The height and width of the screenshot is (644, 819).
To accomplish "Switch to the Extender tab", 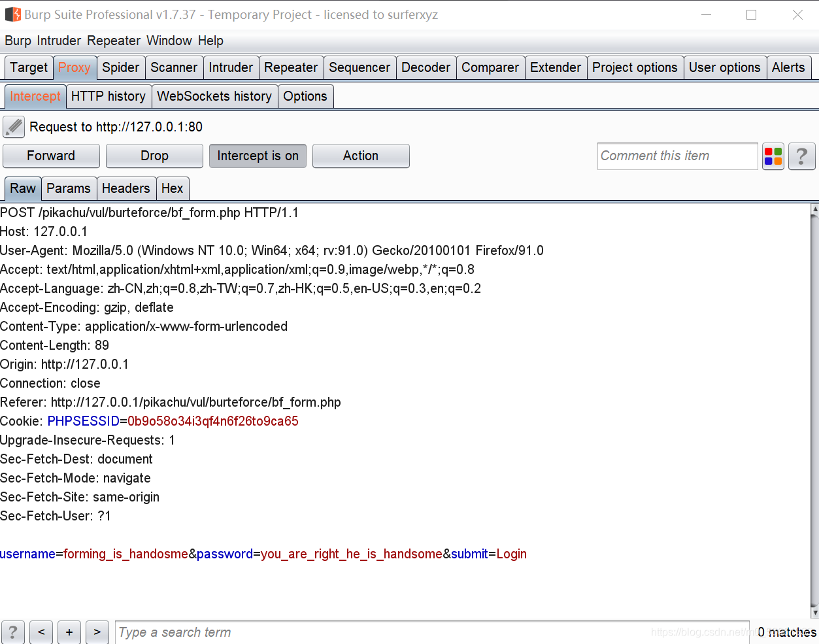I will [x=556, y=67].
